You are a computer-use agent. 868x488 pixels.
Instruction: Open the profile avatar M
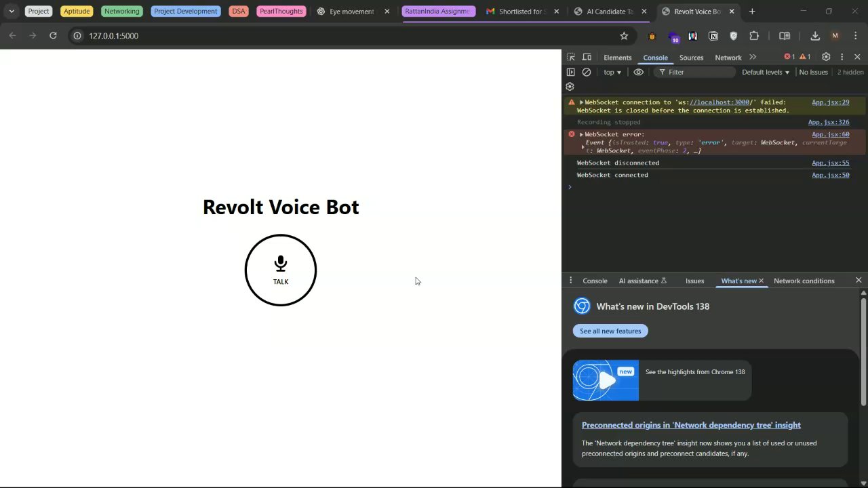835,36
